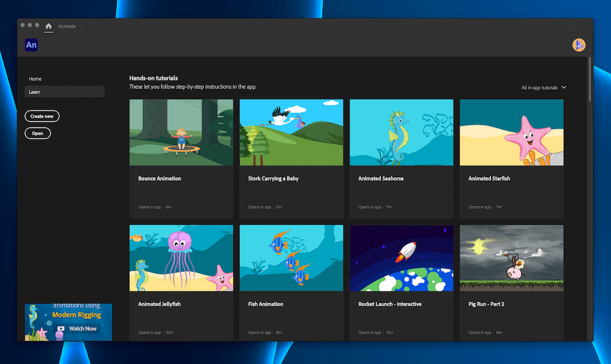The image size is (611, 364).
Task: Click the Animated Jellyfish title text
Action: pyautogui.click(x=159, y=304)
